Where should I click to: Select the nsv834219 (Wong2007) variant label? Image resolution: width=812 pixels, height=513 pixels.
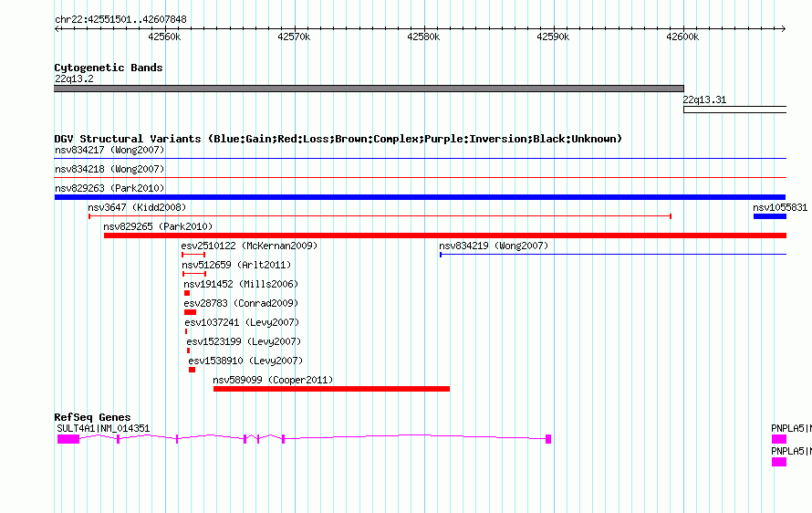[494, 246]
